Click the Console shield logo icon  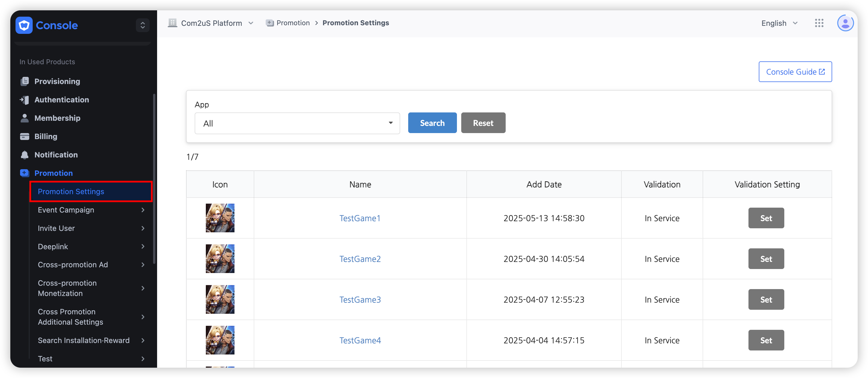pos(24,25)
